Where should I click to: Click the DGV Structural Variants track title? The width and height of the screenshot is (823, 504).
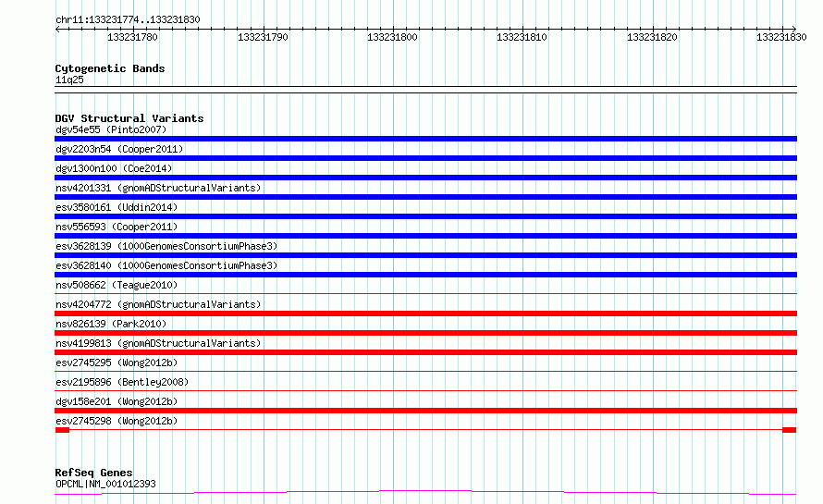[129, 118]
